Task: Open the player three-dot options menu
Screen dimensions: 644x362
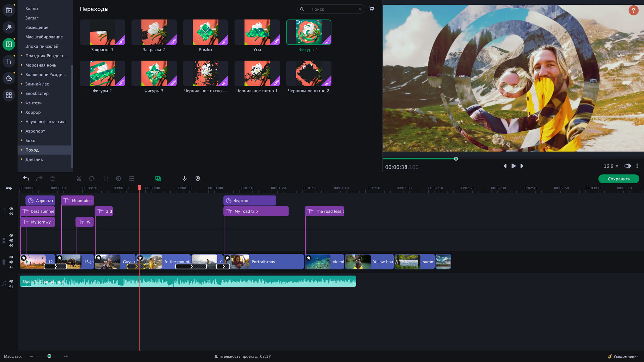Action: click(637, 166)
